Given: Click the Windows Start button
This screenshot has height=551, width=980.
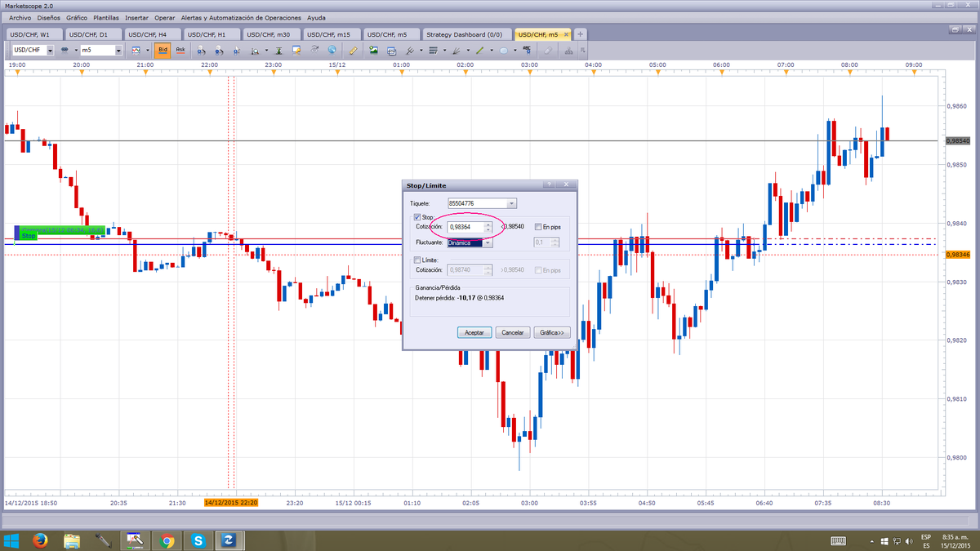Looking at the screenshot, I should pyautogui.click(x=11, y=540).
